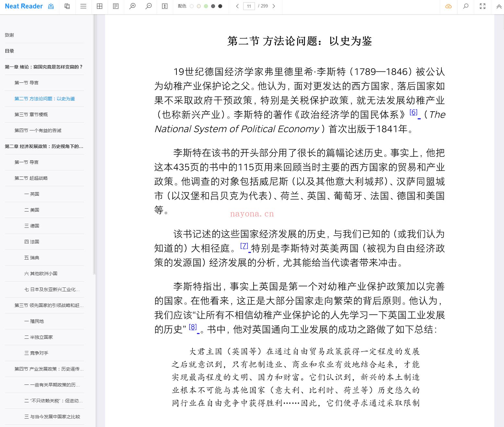Screen dimensions: 504x427
Task: Go to the next page arrow
Action: pos(274,6)
